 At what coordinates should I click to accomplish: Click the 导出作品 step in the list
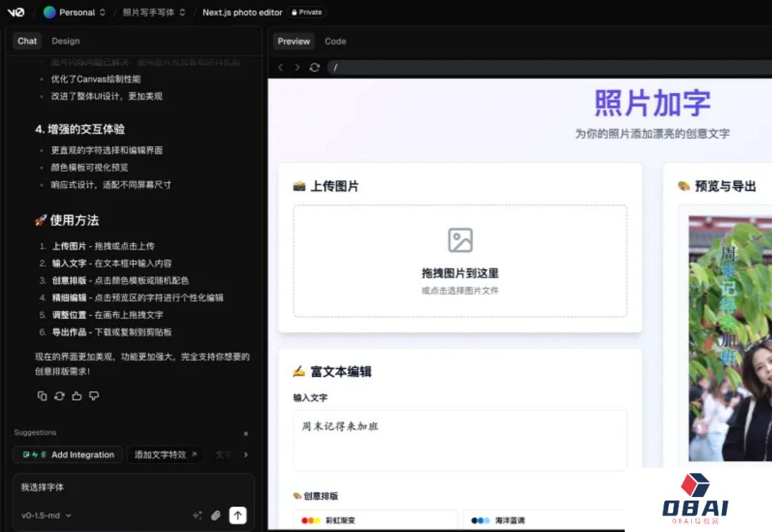112,332
